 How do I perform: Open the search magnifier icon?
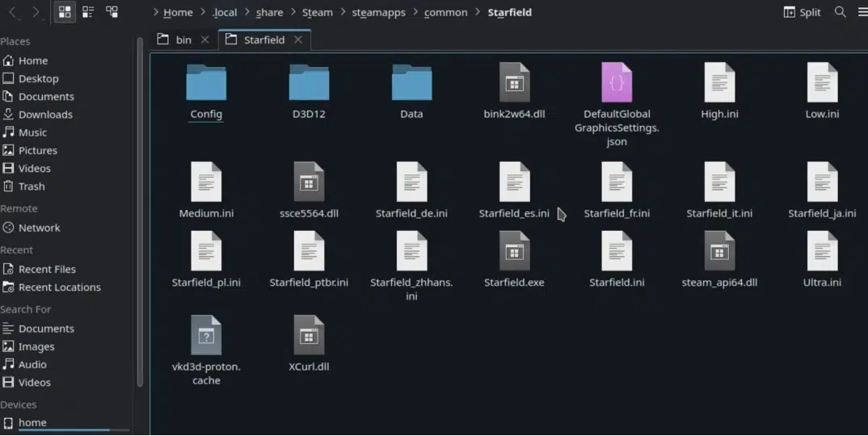pyautogui.click(x=840, y=11)
